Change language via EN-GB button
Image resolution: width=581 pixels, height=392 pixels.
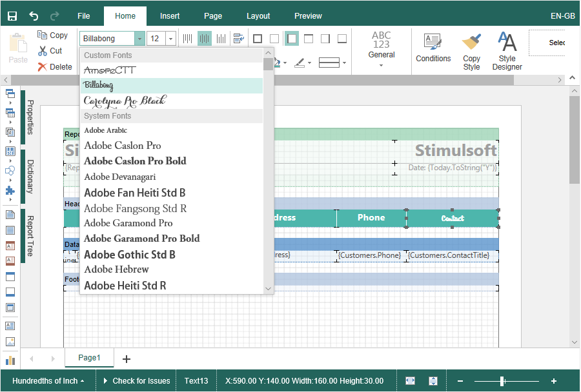[562, 16]
